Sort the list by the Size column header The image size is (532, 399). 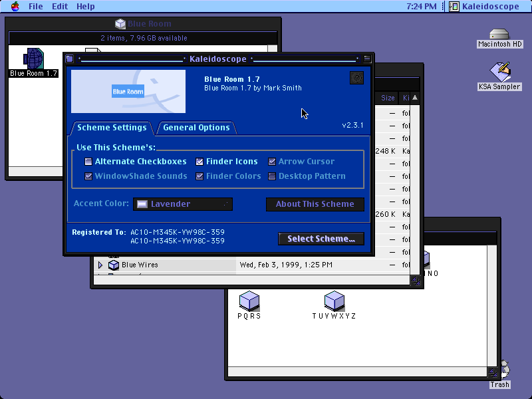[388, 98]
